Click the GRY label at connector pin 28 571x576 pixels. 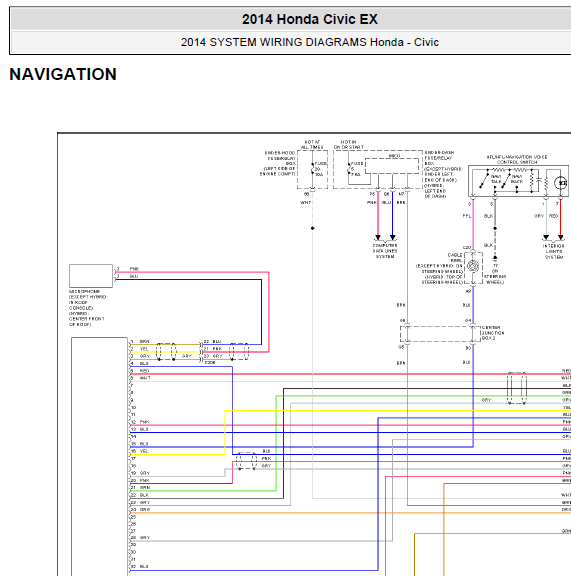pos(145,537)
